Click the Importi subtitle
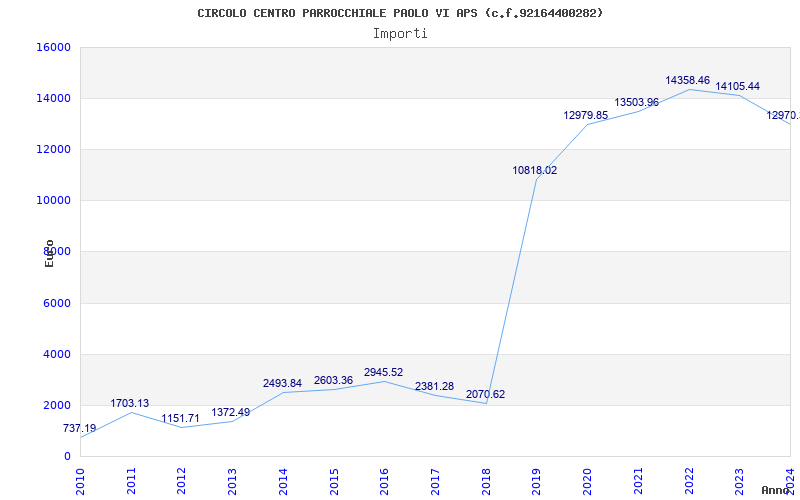Viewport: 800px width, 500px height. point(400,34)
